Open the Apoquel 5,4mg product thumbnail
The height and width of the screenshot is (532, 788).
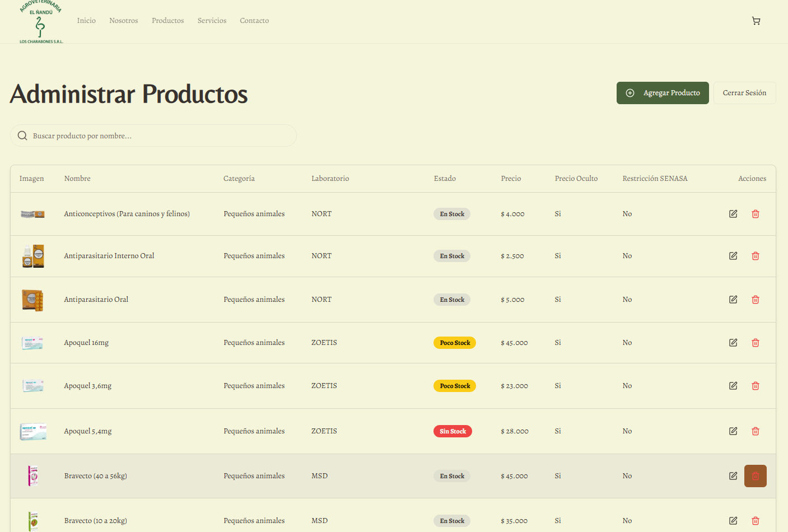[x=33, y=431]
